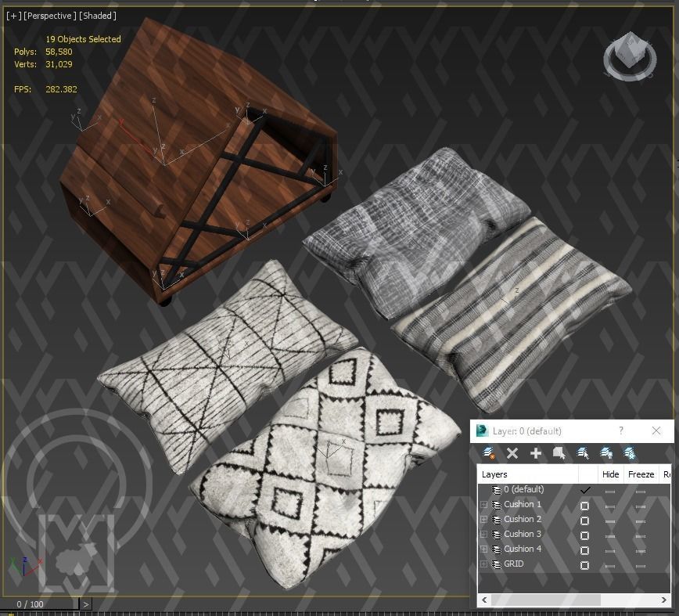
Task: Toggle Freeze for 0 (default) layer
Action: 641,492
